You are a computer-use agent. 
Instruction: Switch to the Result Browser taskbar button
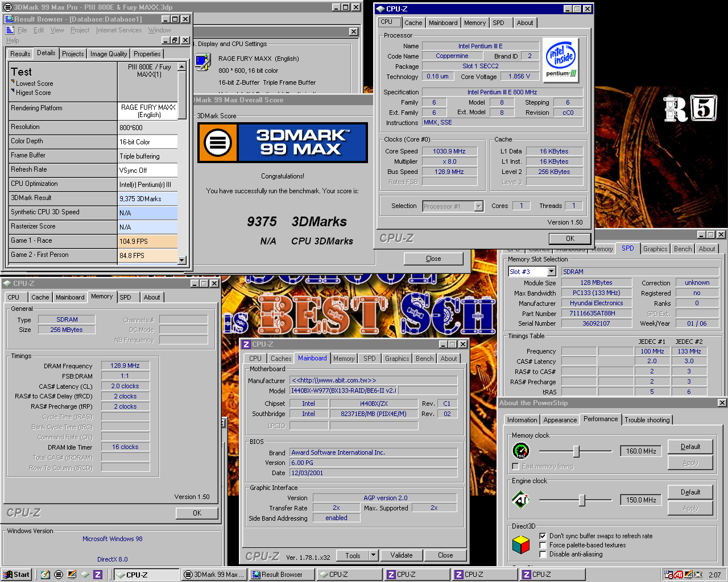282,575
